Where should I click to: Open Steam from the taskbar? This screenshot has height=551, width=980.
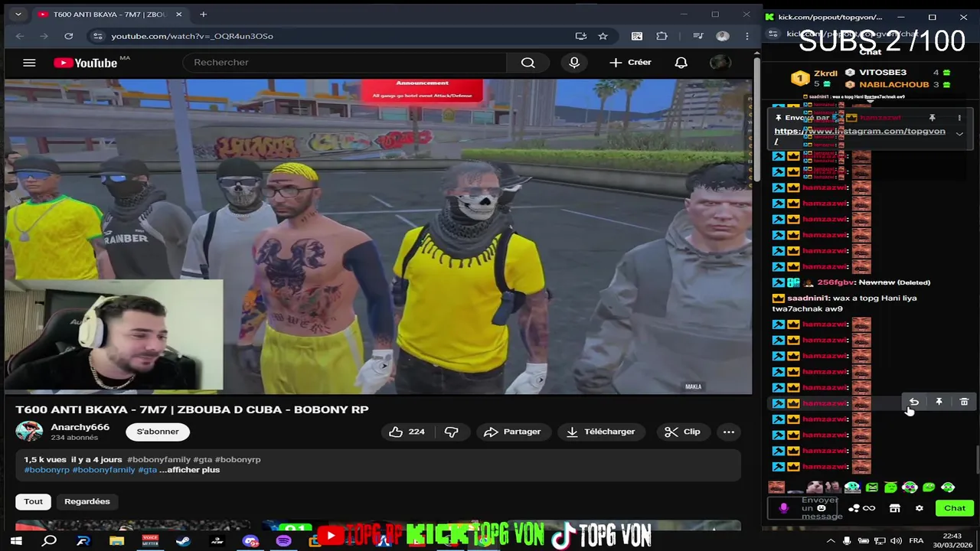click(183, 541)
